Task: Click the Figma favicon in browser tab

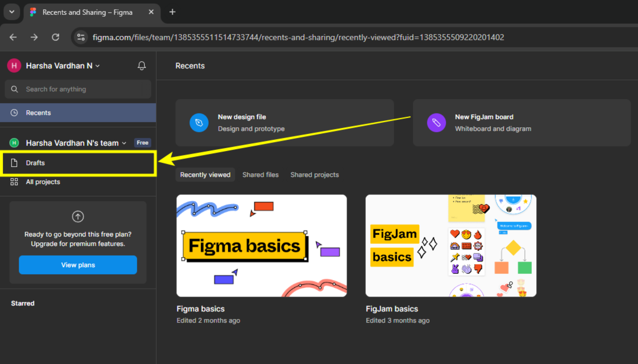Action: pyautogui.click(x=33, y=12)
